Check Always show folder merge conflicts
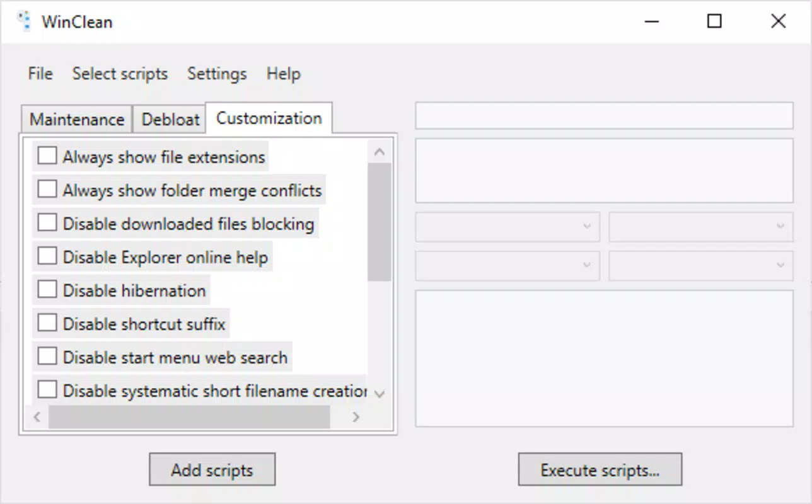812x504 pixels. 47,189
